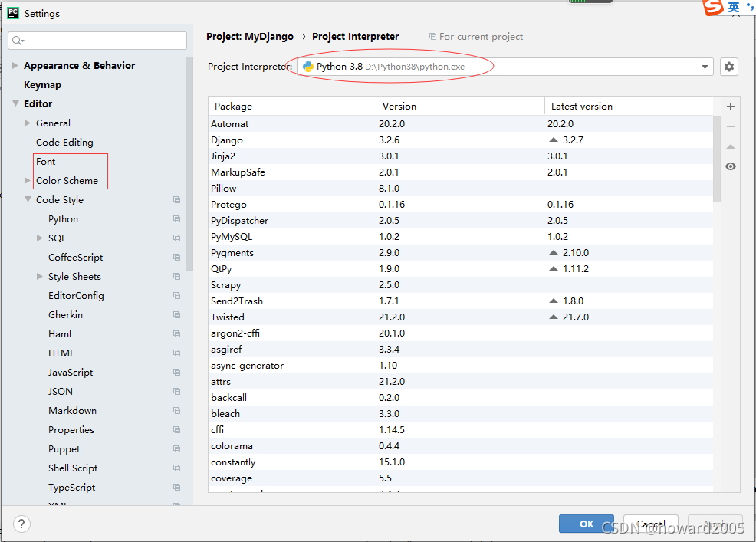Select the colorama package row
The height and width of the screenshot is (542, 756).
[461, 446]
